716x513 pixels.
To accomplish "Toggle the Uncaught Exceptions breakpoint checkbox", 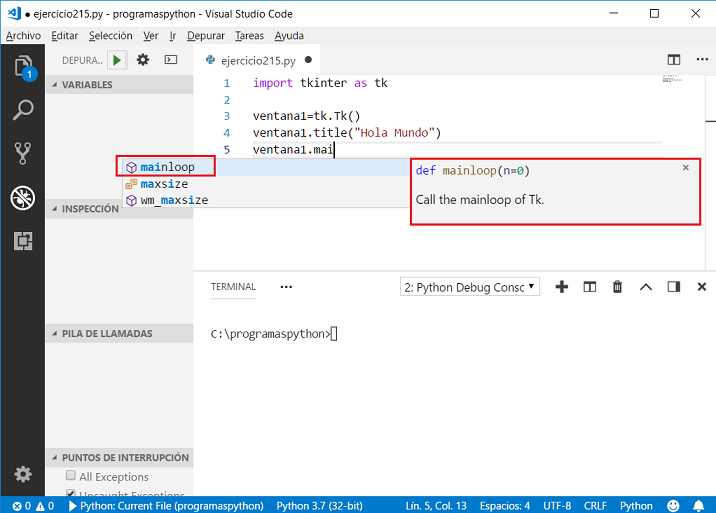I will [x=71, y=493].
